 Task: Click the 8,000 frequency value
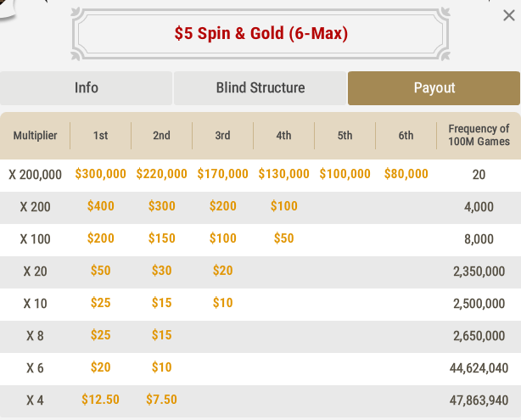pos(479,238)
